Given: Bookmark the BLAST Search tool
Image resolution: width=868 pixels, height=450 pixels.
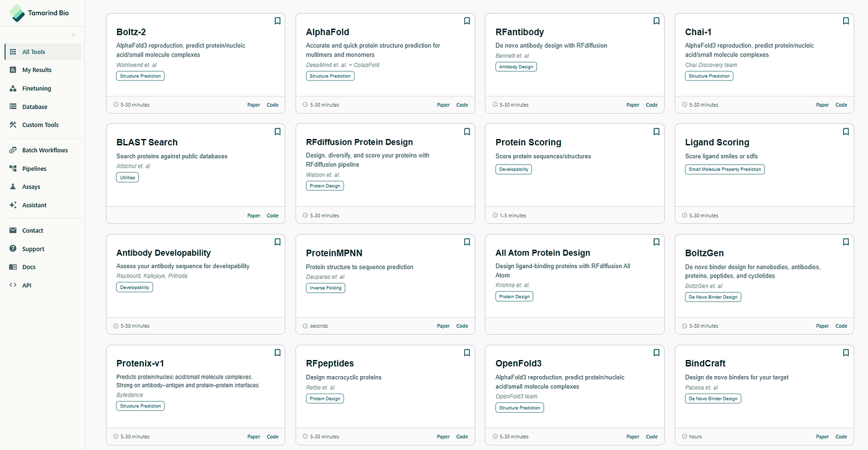Looking at the screenshot, I should point(277,132).
